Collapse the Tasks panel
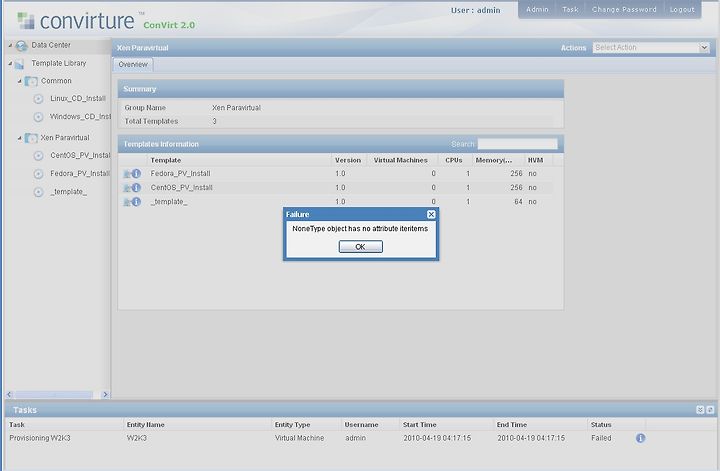720x471 pixels. tap(700, 410)
